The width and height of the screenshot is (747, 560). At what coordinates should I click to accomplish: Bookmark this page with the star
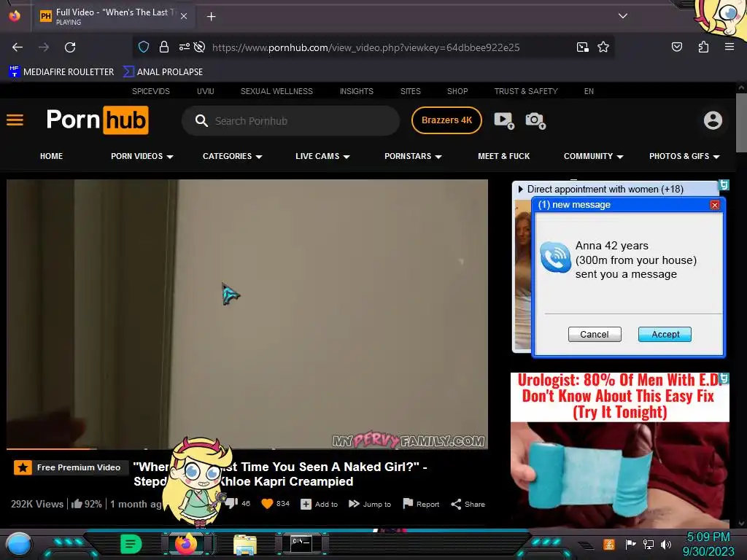(603, 47)
